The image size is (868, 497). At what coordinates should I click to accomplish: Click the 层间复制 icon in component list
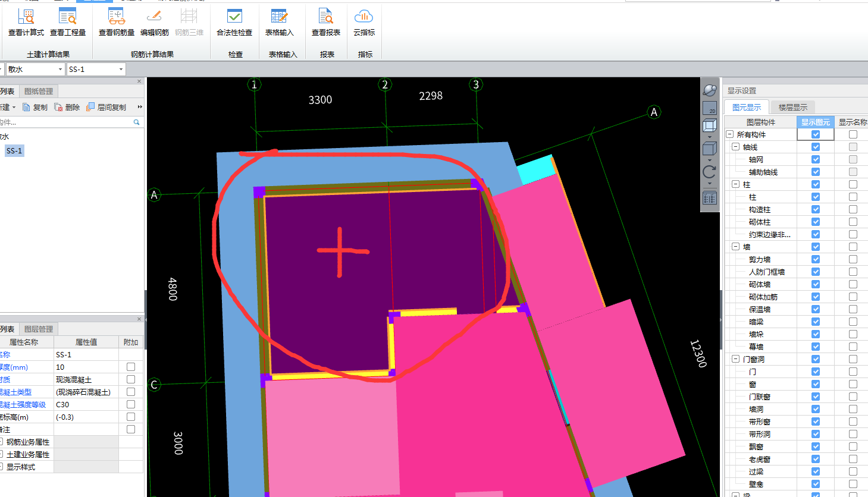click(x=90, y=107)
